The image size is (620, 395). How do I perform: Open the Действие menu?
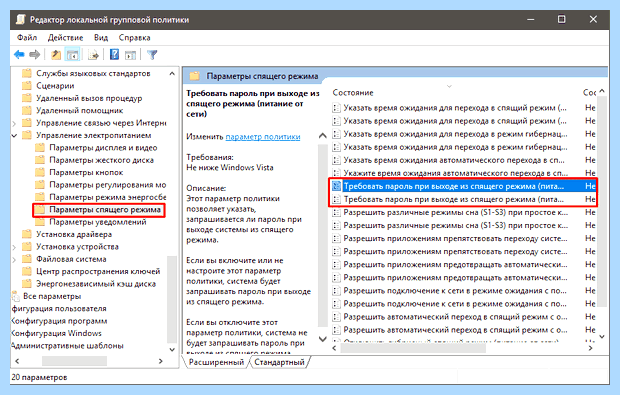tap(65, 38)
